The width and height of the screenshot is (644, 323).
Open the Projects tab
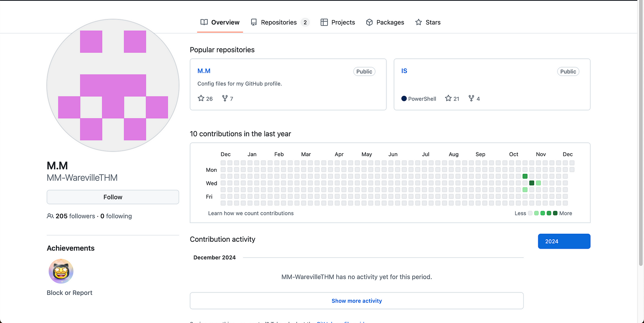point(338,22)
